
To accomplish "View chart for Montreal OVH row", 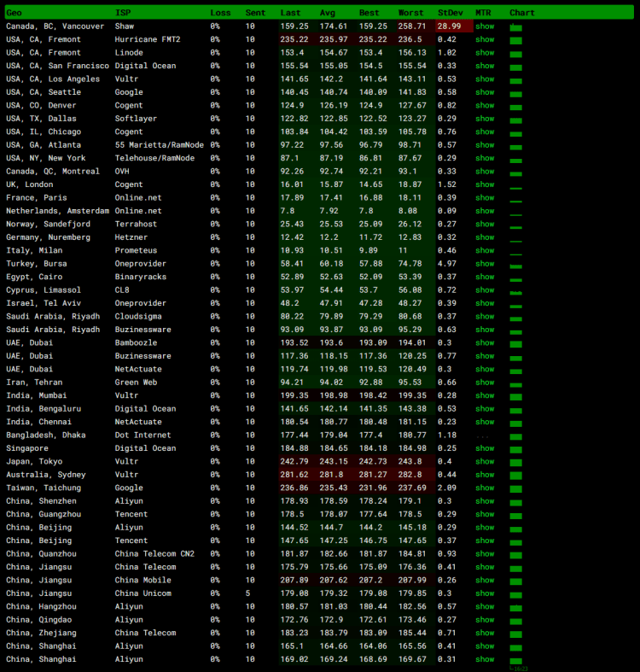I will (515, 173).
